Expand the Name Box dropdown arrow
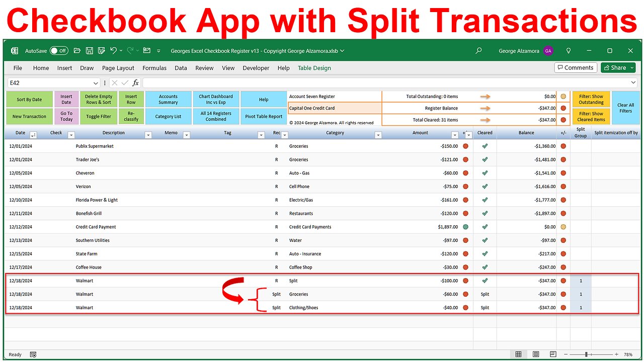The width and height of the screenshot is (644, 362). (x=96, y=83)
